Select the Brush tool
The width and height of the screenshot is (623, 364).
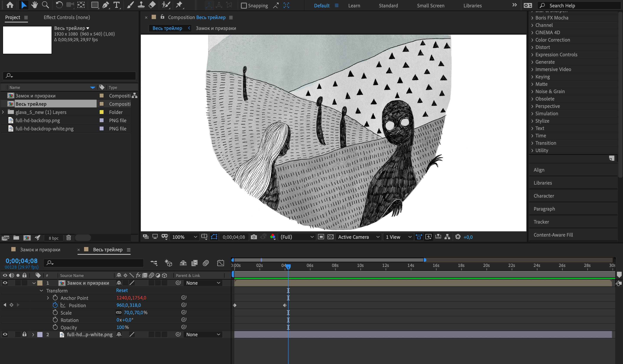pos(130,5)
